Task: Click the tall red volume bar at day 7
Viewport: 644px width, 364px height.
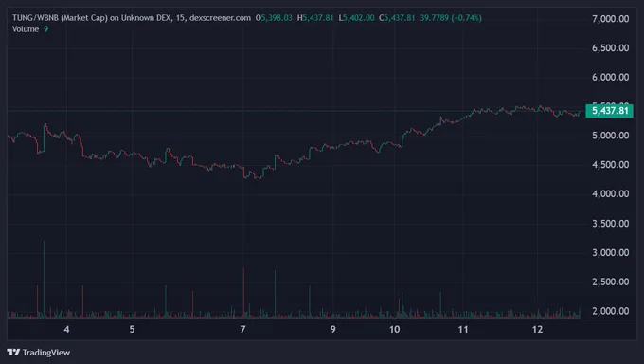Action: [243, 293]
